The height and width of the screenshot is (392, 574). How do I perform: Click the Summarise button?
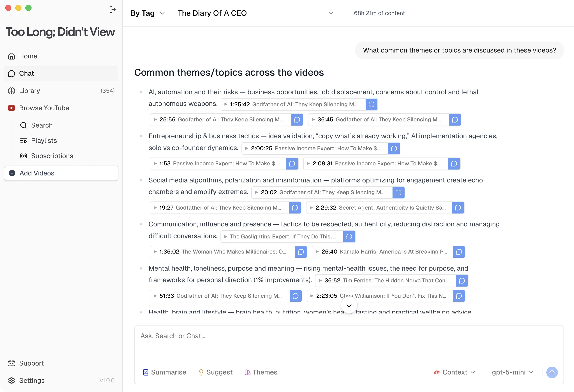point(164,372)
